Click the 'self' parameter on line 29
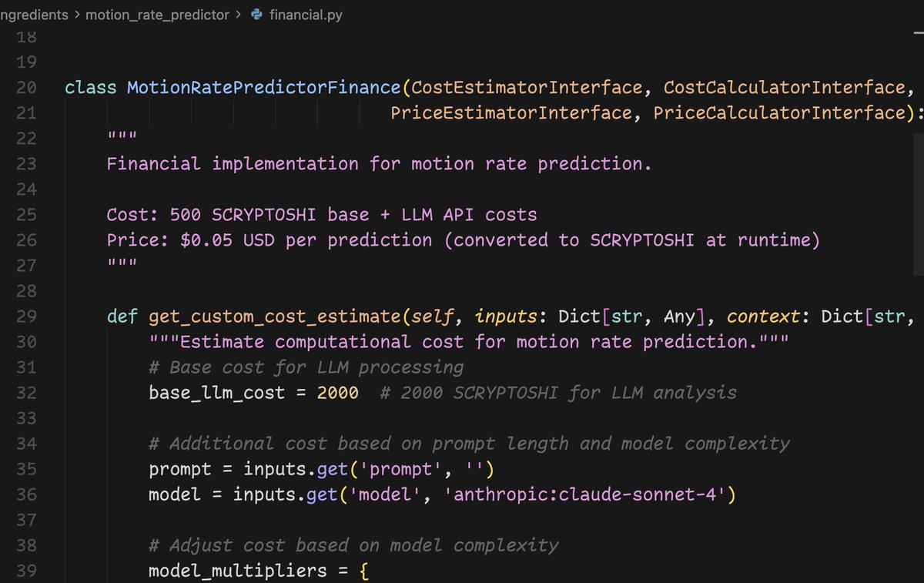The height and width of the screenshot is (583, 924). [x=433, y=317]
